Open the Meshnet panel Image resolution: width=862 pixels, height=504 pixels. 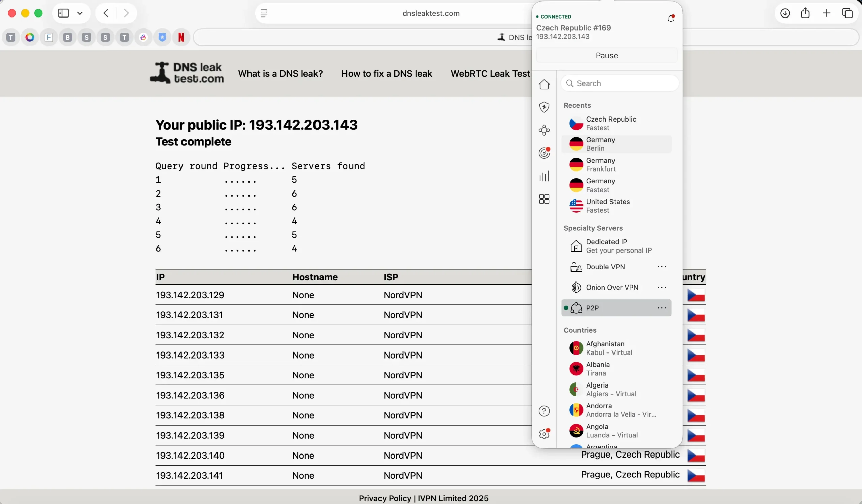pos(544,130)
